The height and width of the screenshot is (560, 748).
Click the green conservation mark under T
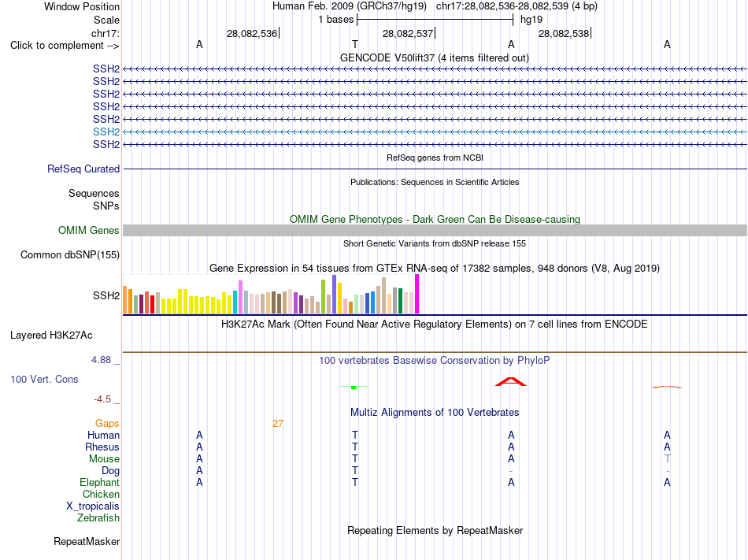354,387
